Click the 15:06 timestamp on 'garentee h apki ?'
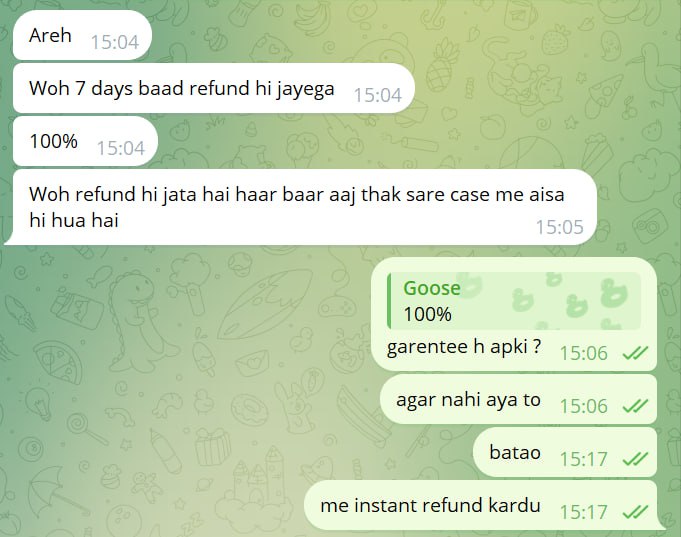This screenshot has width=681, height=537. pyautogui.click(x=583, y=353)
